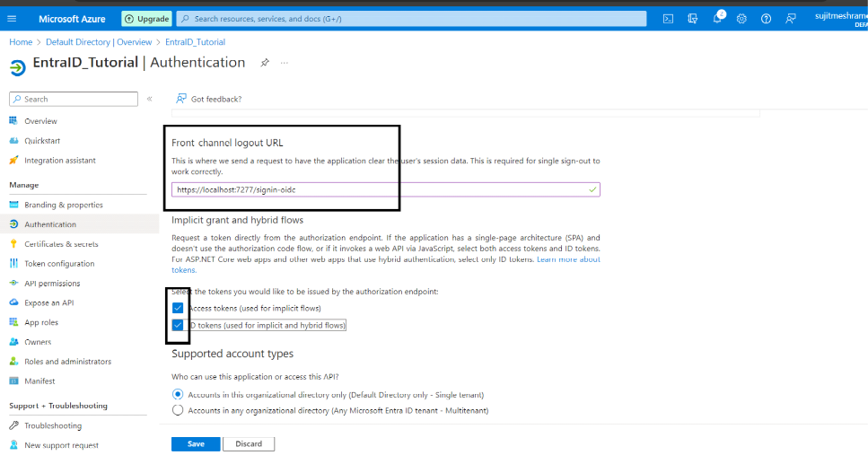The height and width of the screenshot is (464, 868).
Task: Click the Save button
Action: click(x=196, y=443)
